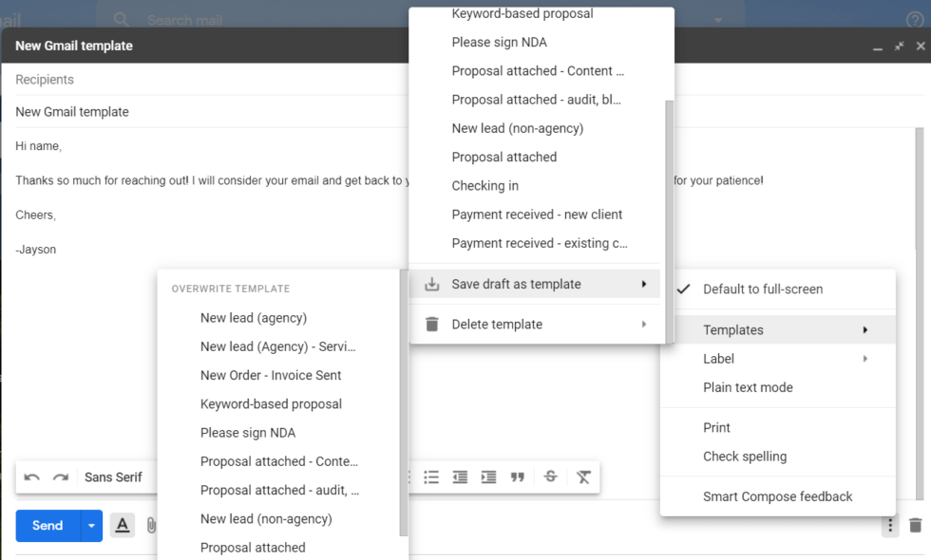Discard the draft via trash icon
The image size is (931, 560).
[x=915, y=525]
